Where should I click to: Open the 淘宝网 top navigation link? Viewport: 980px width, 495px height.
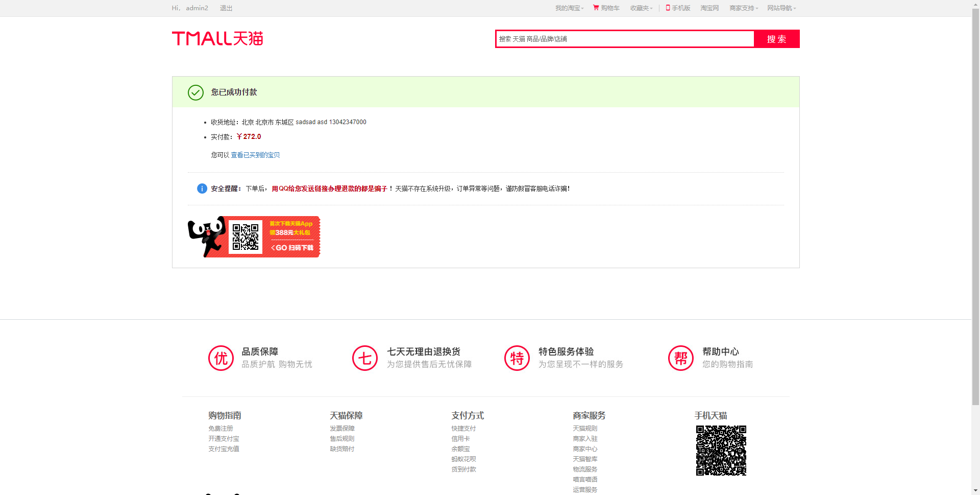pos(709,8)
